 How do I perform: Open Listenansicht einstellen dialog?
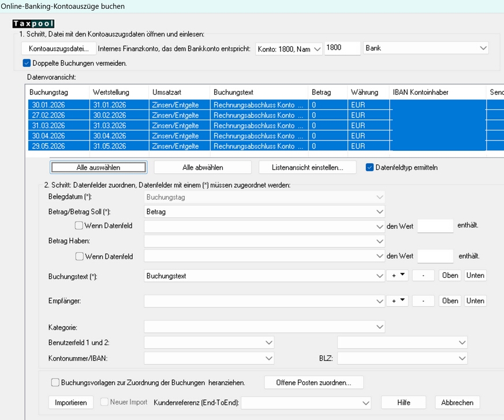coord(307,167)
